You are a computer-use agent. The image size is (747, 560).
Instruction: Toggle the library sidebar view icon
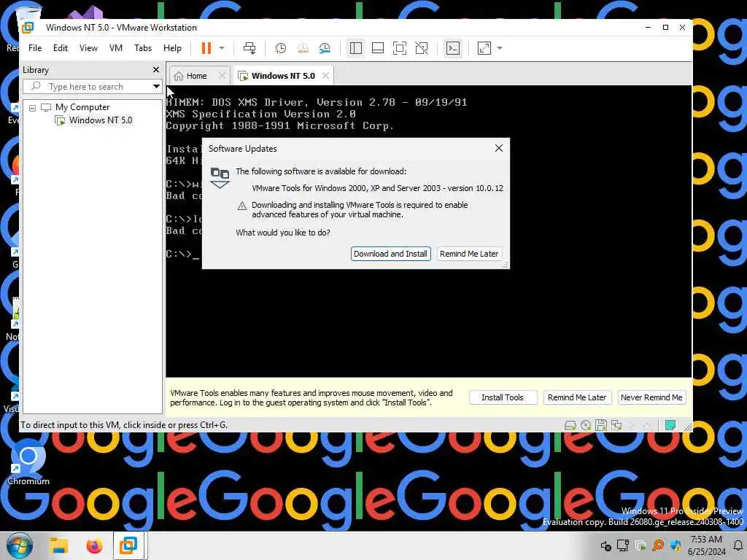click(356, 48)
